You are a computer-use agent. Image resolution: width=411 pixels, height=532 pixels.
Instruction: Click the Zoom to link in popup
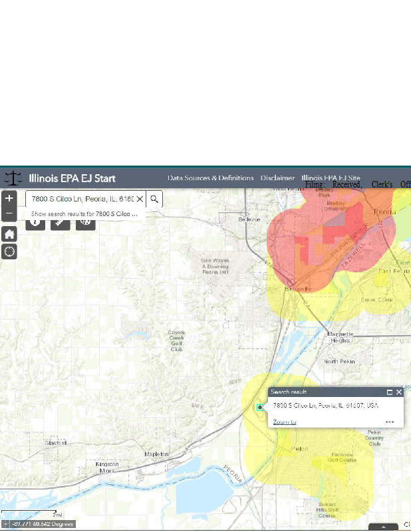(285, 422)
